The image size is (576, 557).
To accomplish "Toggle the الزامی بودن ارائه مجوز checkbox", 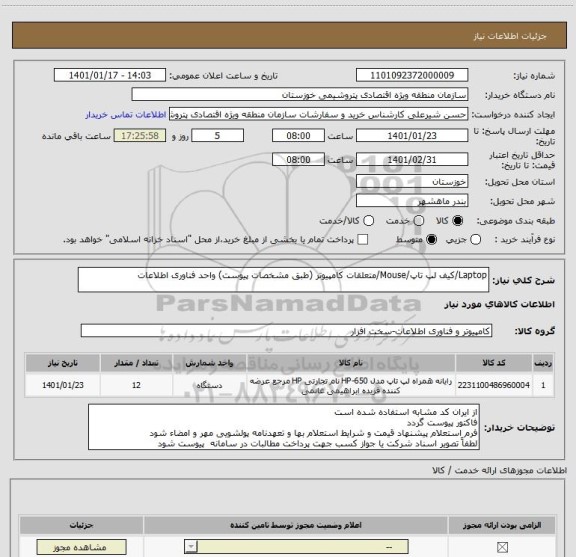I will coord(502,547).
